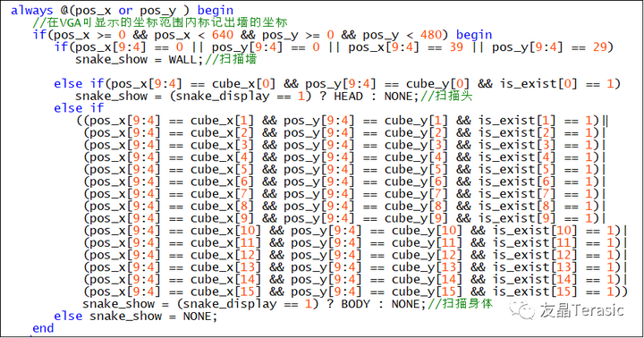644x338 pixels.
Task: Select the HEAD constant in the ternary expression
Action: pyautogui.click(x=348, y=96)
